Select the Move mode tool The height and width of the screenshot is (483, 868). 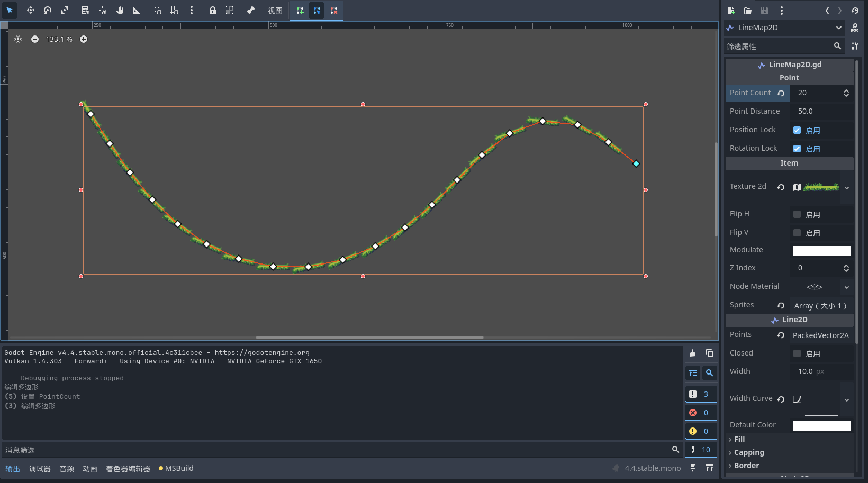(31, 10)
